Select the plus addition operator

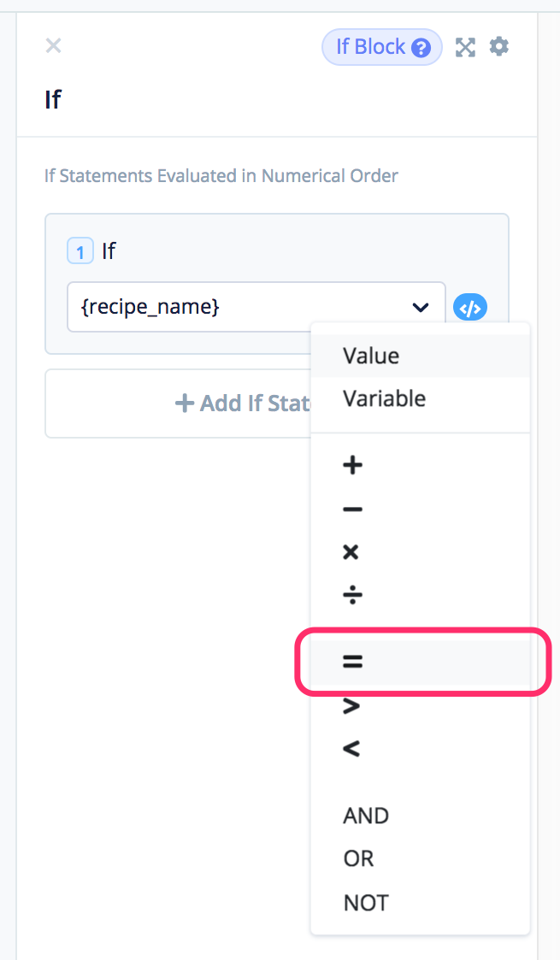click(x=352, y=465)
